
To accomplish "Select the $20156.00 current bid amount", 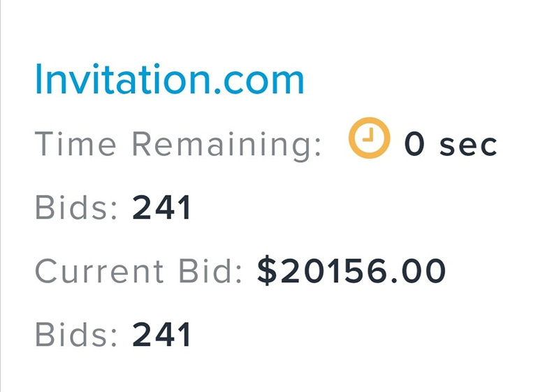I will 351,270.
